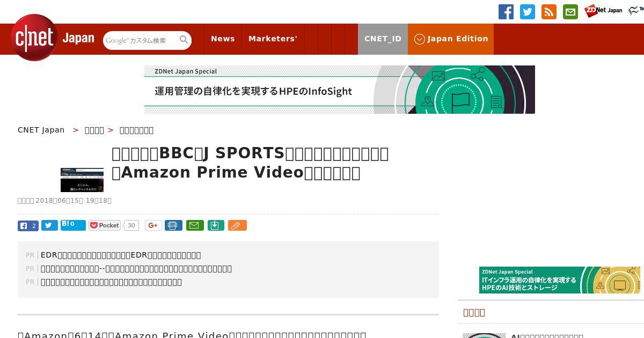Image resolution: width=644 pixels, height=338 pixels.
Task: Click the teal download/save icon
Action: point(215,225)
